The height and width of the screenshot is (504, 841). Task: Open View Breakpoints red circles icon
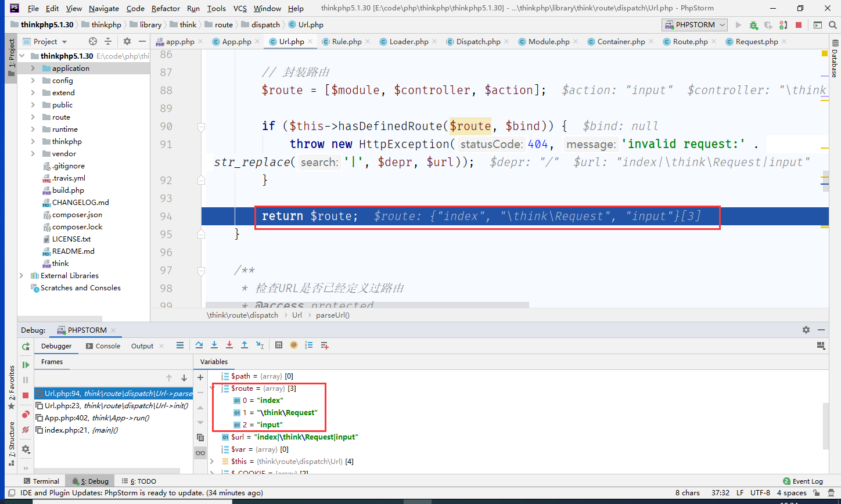pyautogui.click(x=26, y=415)
